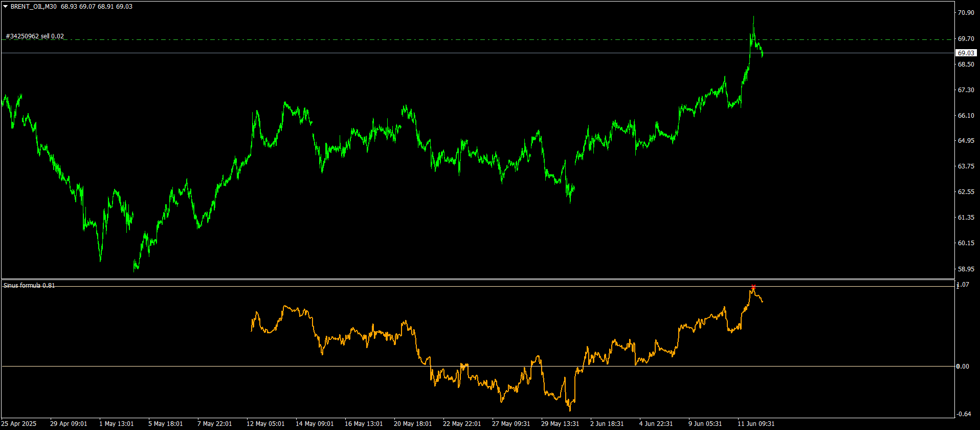Click the 27 May 09:31 time label
Screen dimensions: 980x430
click(x=511, y=424)
